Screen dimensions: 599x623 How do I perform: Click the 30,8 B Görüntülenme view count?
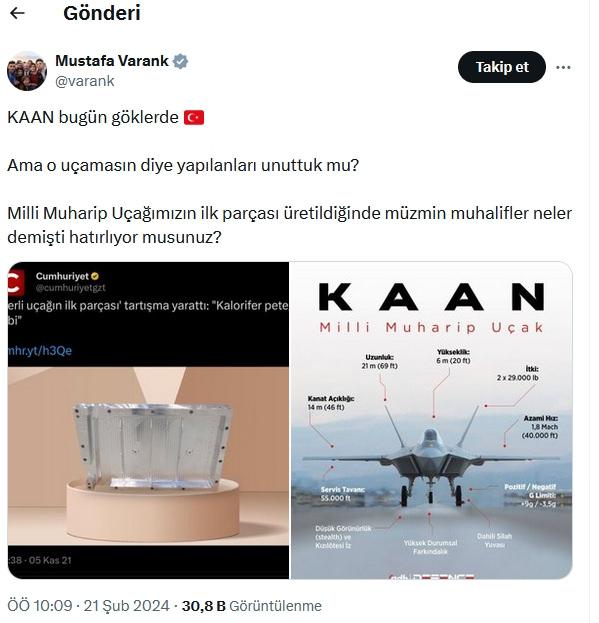[x=252, y=606]
